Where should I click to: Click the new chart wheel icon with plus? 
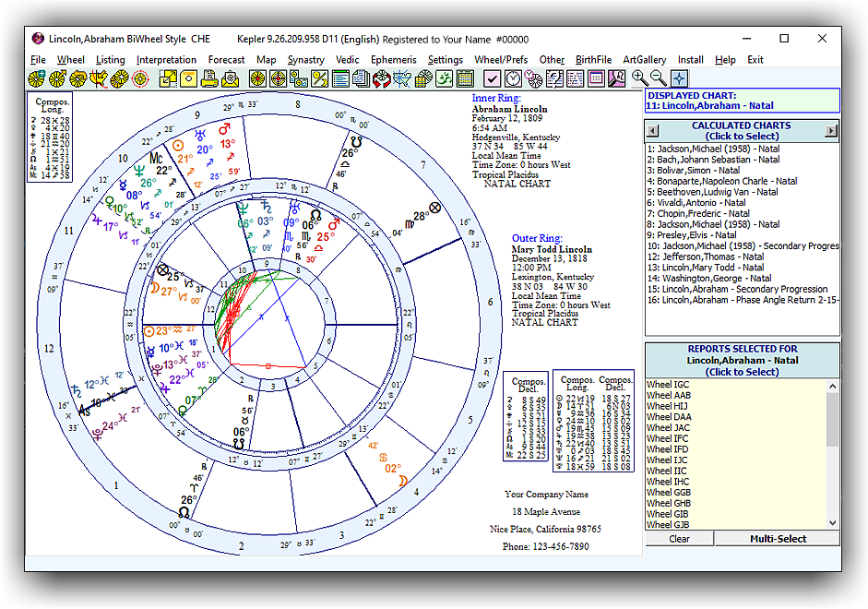coord(36,79)
